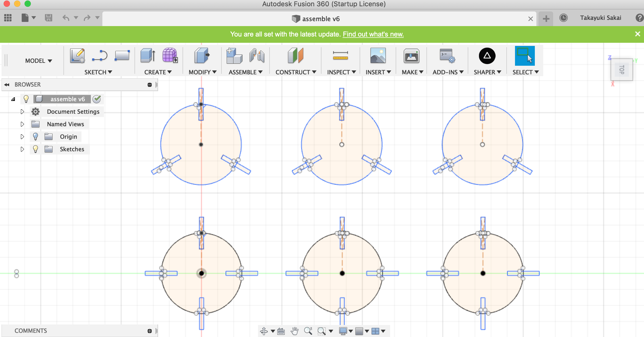The height and width of the screenshot is (337, 644).
Task: Expand the Sketches folder
Action: pos(22,149)
